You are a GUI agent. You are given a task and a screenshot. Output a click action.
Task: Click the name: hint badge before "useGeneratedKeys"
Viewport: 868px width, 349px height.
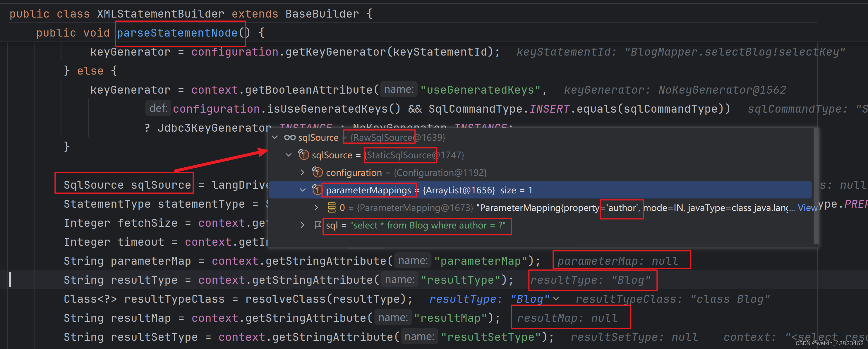click(x=399, y=89)
